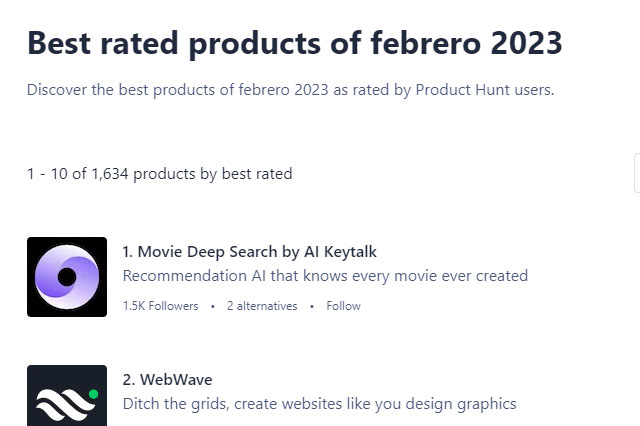640x426 pixels.
Task: Click the Ditch the grids tagline
Action: (x=320, y=404)
